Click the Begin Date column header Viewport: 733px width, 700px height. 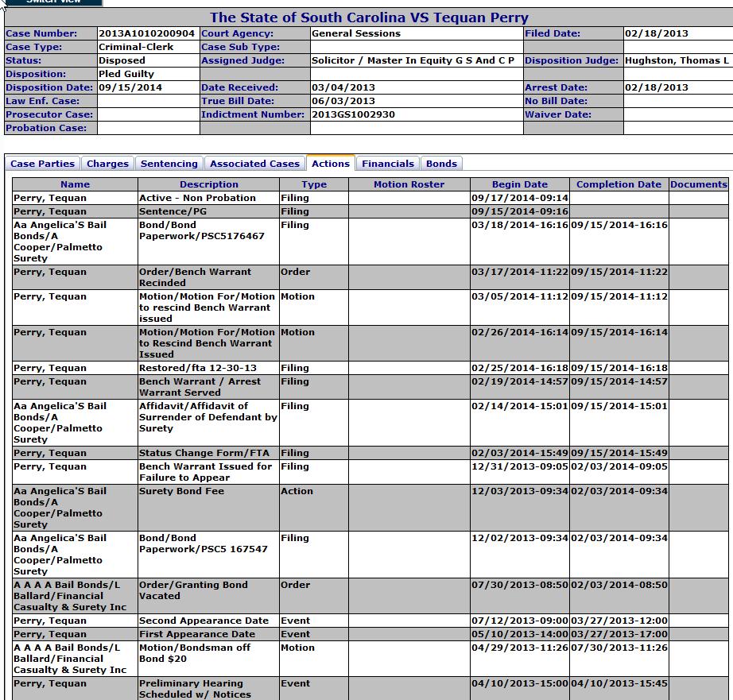click(x=520, y=184)
